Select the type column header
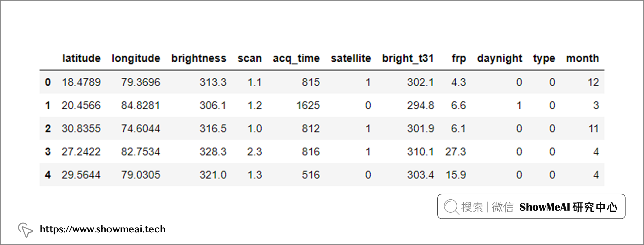The width and height of the screenshot is (644, 245). 544,59
